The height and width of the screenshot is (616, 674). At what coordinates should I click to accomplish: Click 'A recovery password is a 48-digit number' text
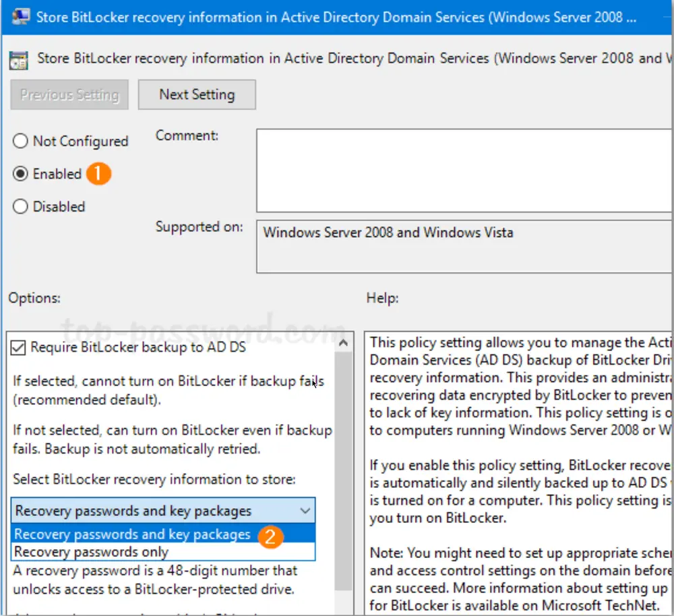pyautogui.click(x=155, y=580)
